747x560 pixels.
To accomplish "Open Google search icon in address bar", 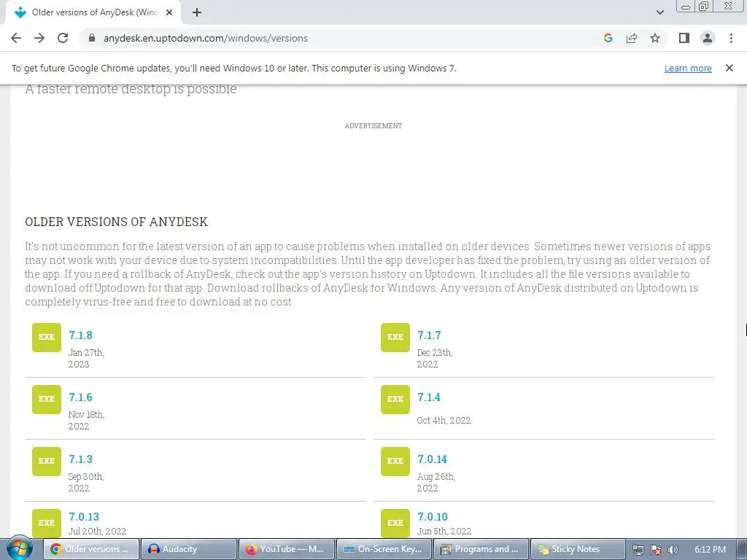I will pos(608,38).
